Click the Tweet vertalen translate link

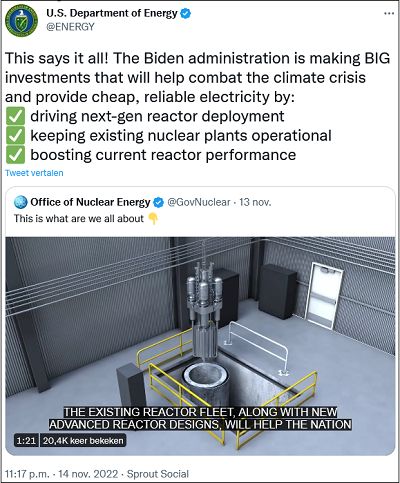click(x=34, y=173)
